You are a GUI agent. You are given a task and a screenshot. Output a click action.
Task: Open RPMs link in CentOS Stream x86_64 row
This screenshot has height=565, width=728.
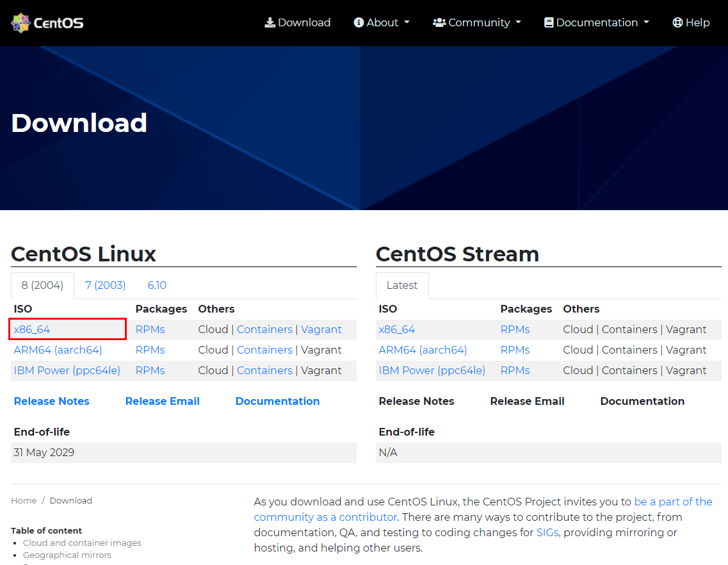[515, 329]
